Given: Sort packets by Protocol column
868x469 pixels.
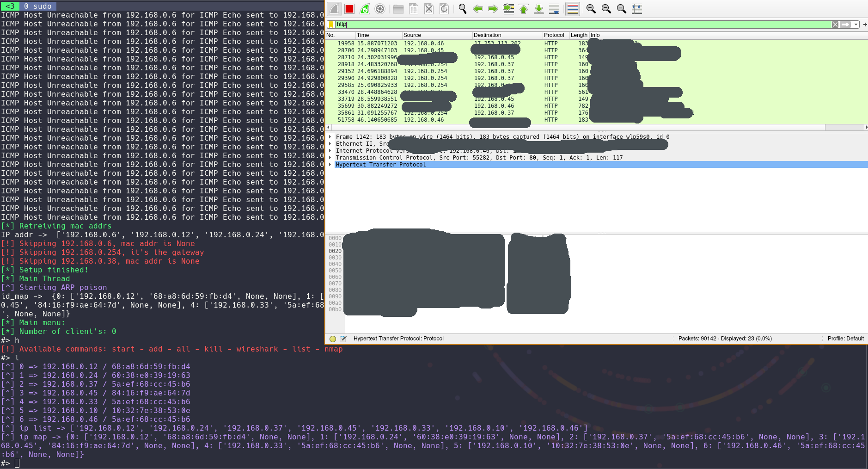Looking at the screenshot, I should coord(556,35).
